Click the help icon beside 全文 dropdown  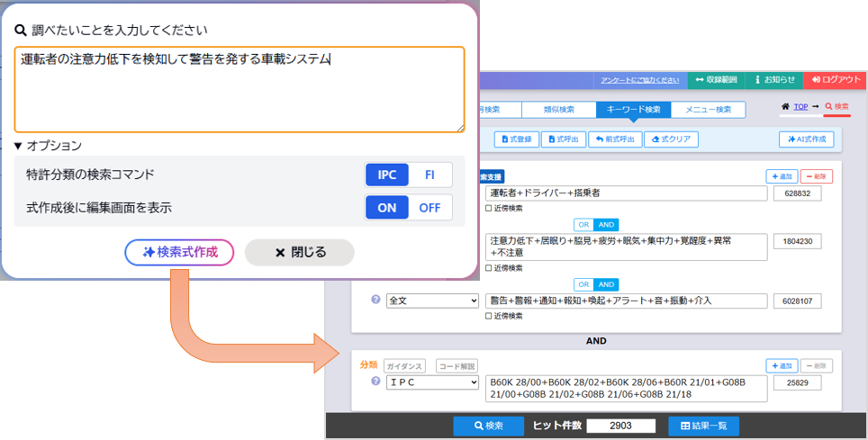375,300
